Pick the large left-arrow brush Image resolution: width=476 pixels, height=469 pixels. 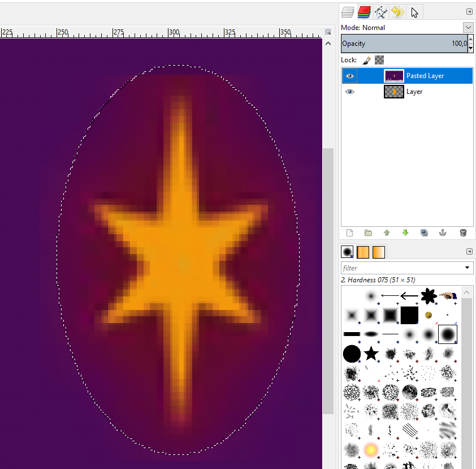pos(409,295)
